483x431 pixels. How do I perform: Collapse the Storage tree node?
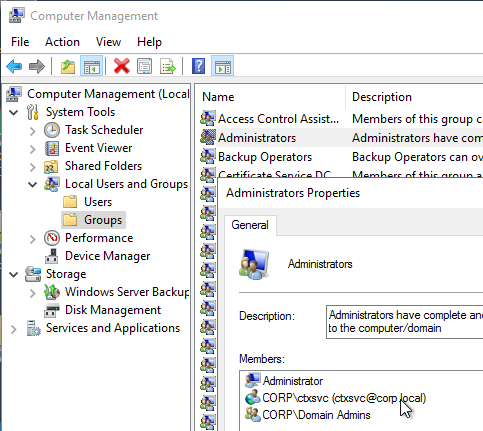(x=14, y=274)
